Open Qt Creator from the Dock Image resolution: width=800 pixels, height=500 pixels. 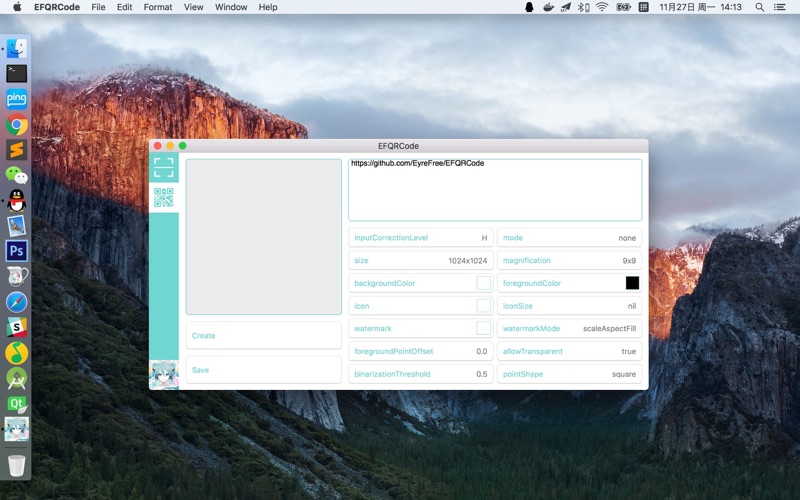click(16, 404)
